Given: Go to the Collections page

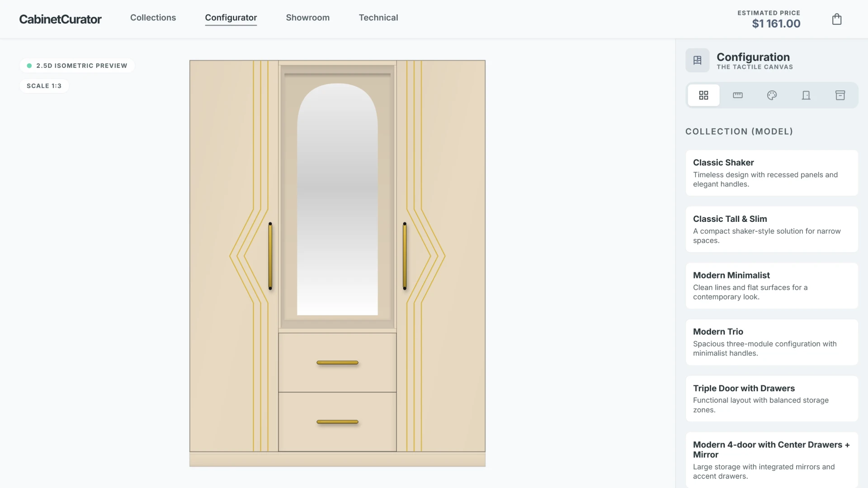Looking at the screenshot, I should (x=153, y=18).
